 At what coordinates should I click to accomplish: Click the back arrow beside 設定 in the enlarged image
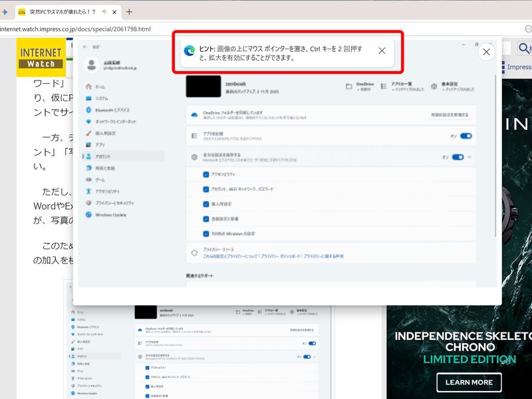[85, 47]
